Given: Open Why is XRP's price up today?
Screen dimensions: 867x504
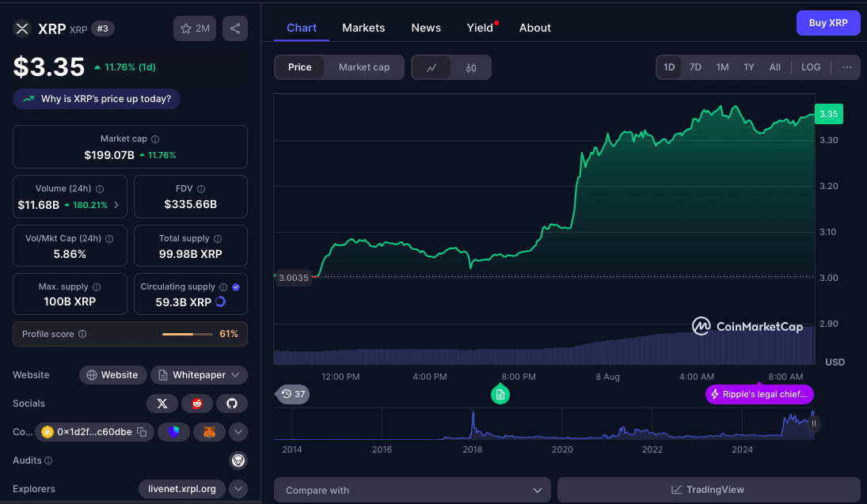Looking at the screenshot, I should [97, 99].
